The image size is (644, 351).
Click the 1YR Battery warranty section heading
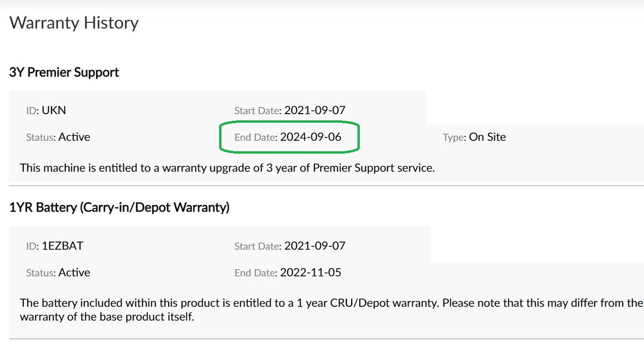pos(119,208)
